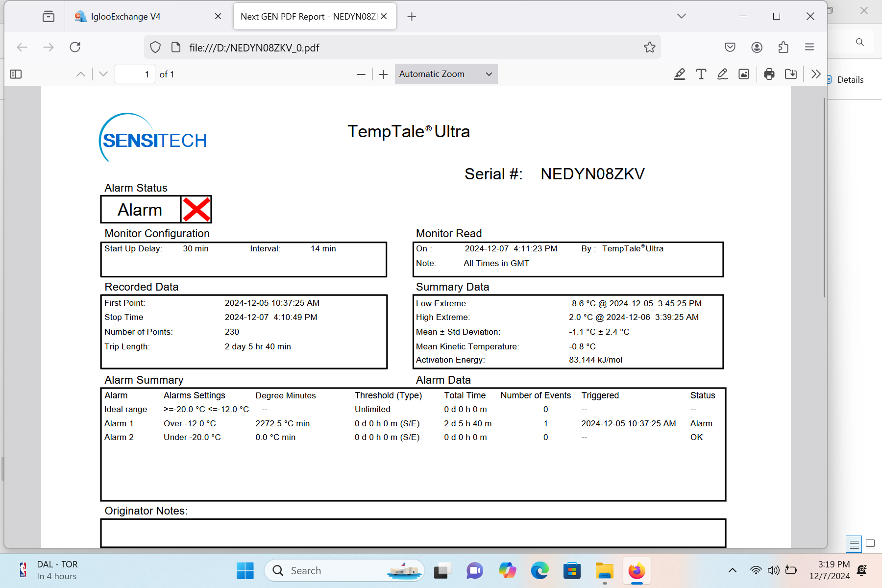Select the Draw pencil tool

pyautogui.click(x=722, y=74)
